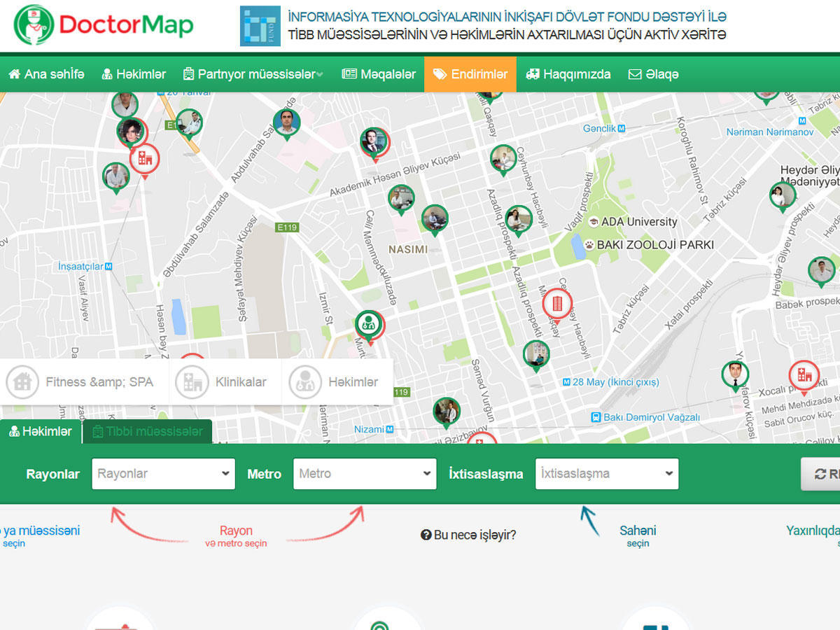Click the NASIMI district label
Screen dimensions: 840x630
coord(408,249)
